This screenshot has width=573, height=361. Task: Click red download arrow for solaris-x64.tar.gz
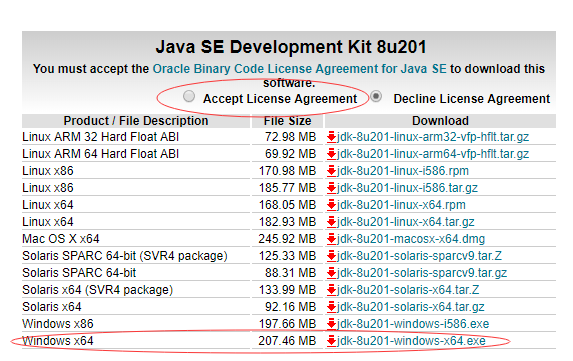[331, 307]
